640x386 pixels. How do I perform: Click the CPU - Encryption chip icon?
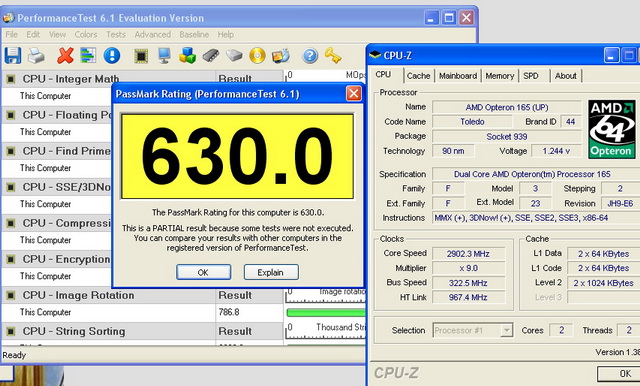[x=11, y=259]
